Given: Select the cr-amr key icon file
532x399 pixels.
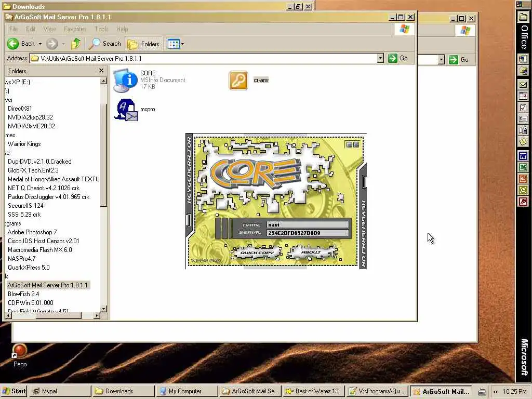Looking at the screenshot, I should [x=238, y=81].
